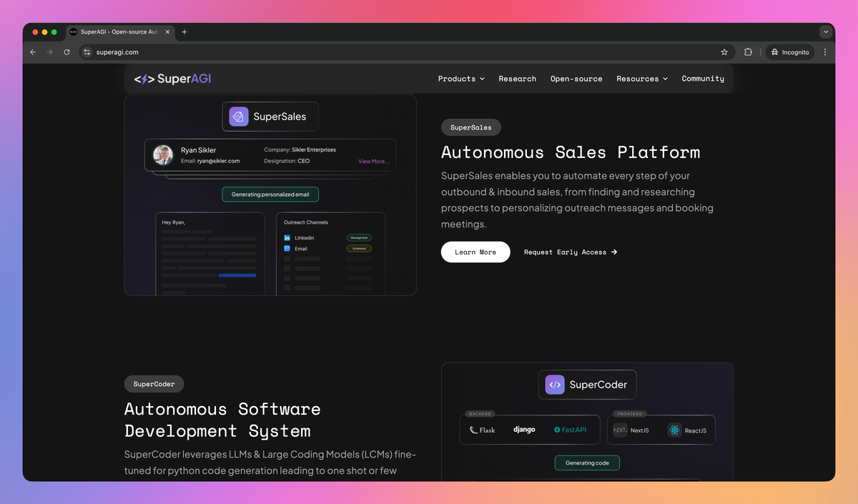
Task: Click the LinkedIn icon in Outreach Channels
Action: (287, 237)
